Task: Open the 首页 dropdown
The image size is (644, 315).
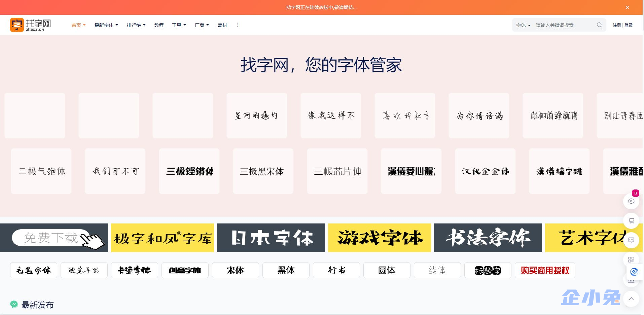Action: (x=78, y=25)
